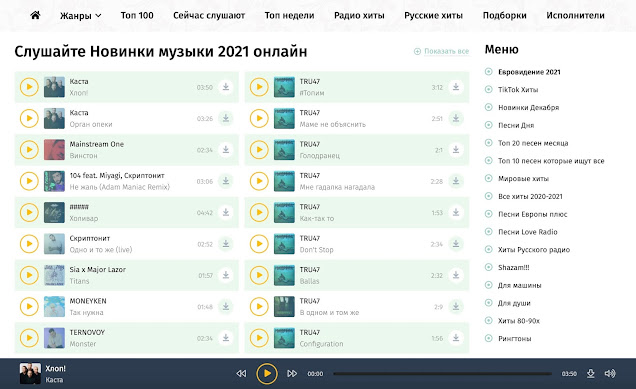Play Каста – Орган опеки track

(29, 118)
